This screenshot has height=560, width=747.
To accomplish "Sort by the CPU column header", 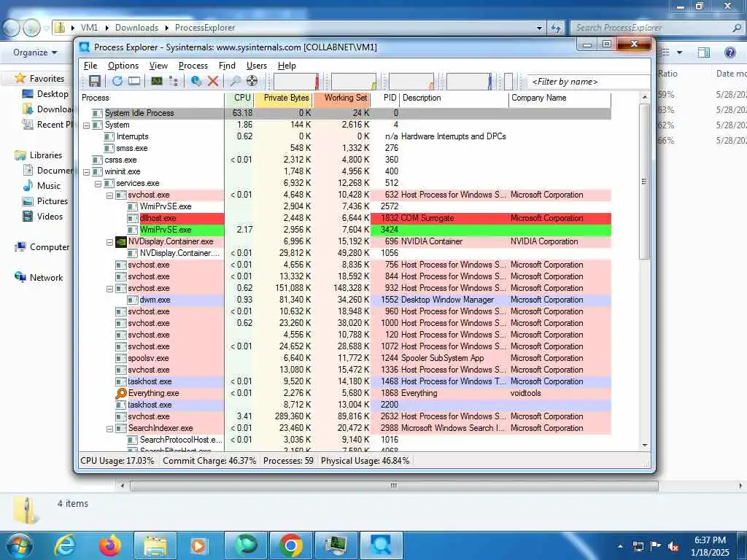I will (x=239, y=98).
